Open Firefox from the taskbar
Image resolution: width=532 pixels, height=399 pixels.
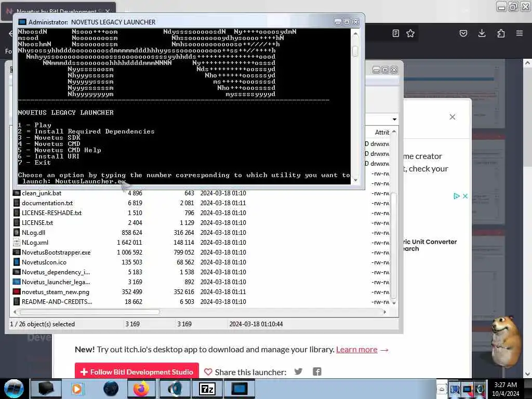[x=141, y=389]
